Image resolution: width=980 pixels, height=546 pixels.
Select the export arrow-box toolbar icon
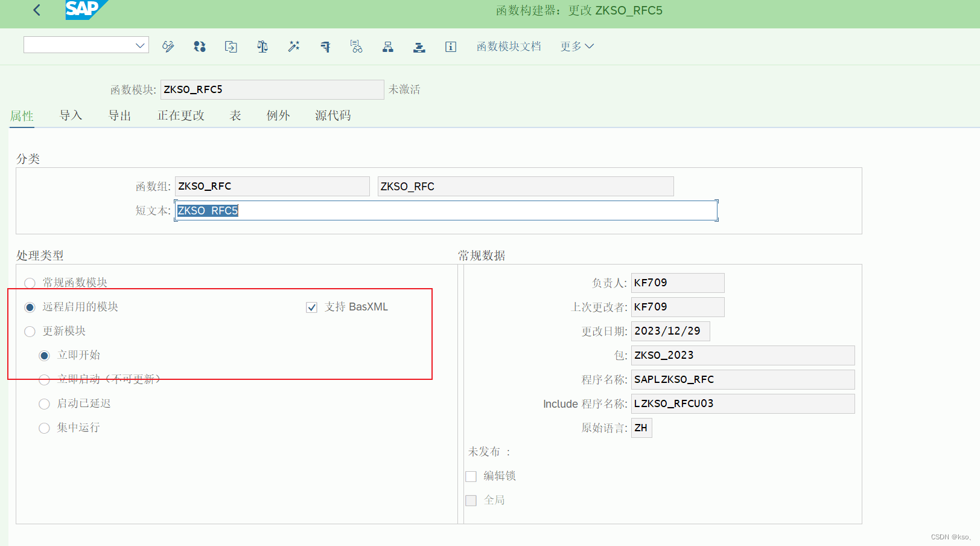(231, 46)
